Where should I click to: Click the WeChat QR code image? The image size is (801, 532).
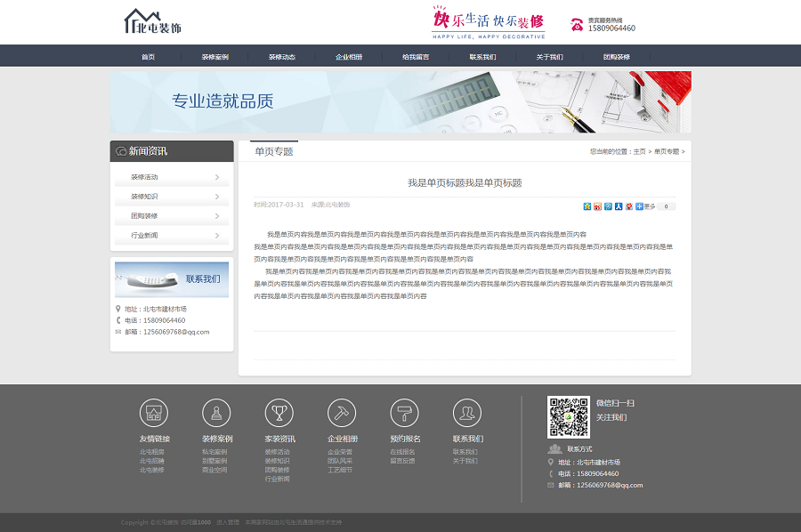click(x=568, y=416)
